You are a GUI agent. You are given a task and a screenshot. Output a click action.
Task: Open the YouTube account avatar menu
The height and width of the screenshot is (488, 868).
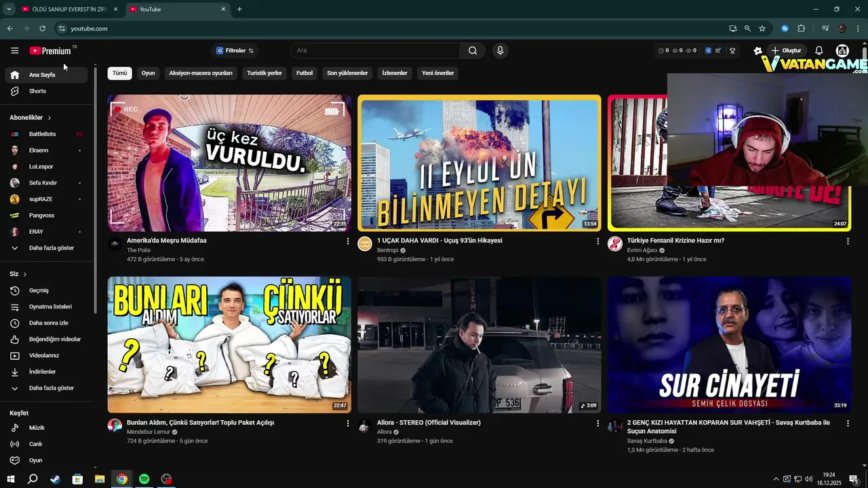[x=842, y=51]
